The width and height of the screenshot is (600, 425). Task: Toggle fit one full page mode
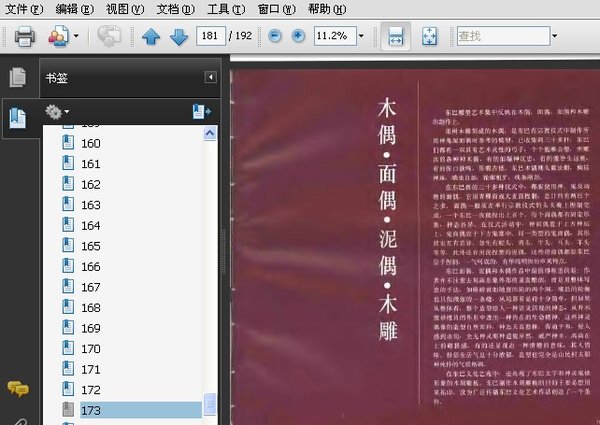429,36
